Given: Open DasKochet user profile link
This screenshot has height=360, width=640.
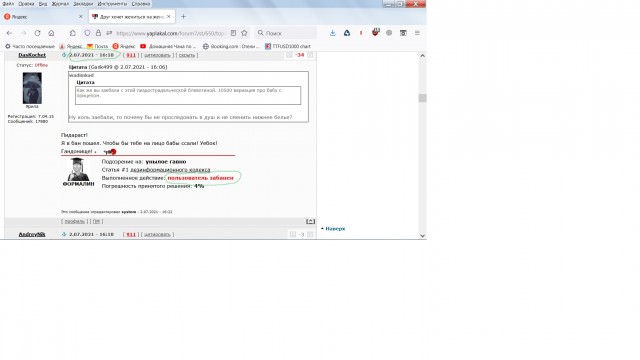Looking at the screenshot, I should [32, 55].
